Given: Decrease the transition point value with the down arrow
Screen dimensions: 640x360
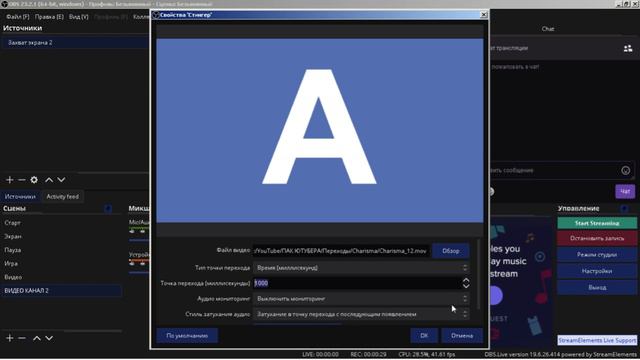Looking at the screenshot, I should pos(466,286).
